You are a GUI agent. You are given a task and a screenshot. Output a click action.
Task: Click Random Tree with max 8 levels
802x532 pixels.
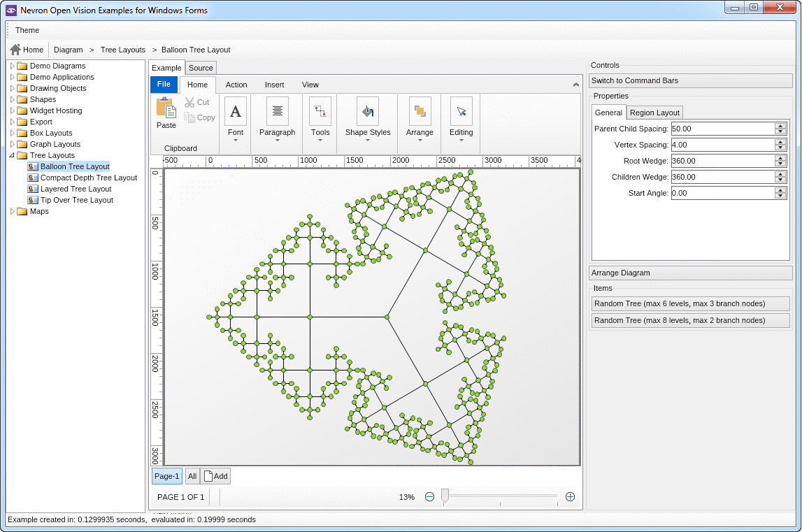(690, 320)
